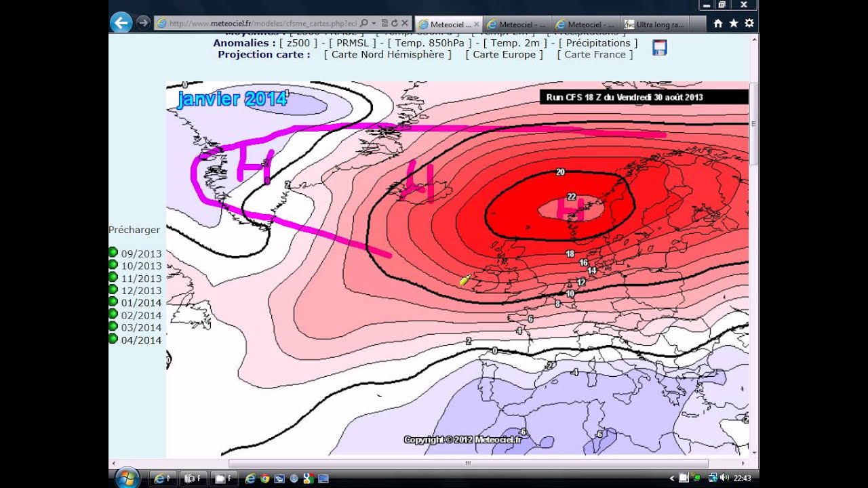
Task: Click the green dot beside 11/2013
Action: 113,277
